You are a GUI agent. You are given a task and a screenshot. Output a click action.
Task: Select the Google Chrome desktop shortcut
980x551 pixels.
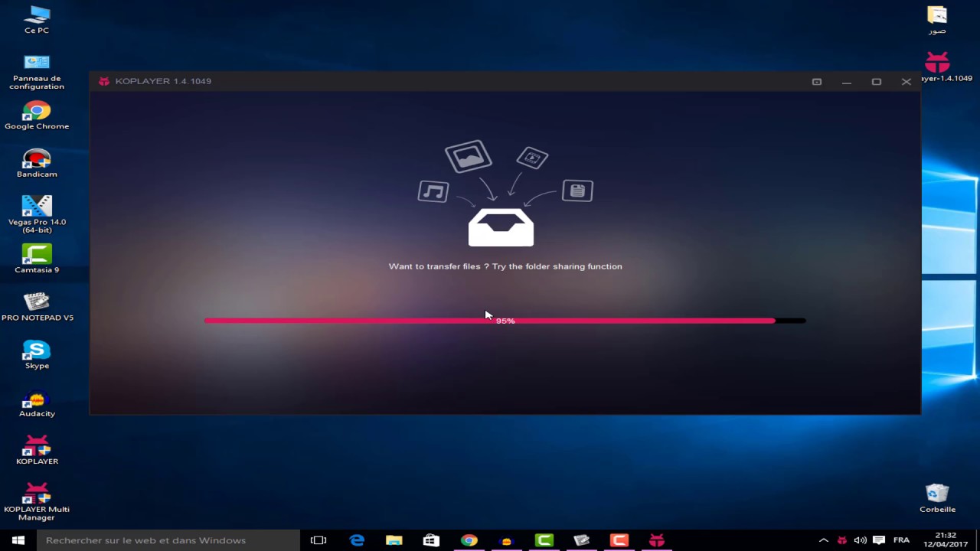pos(37,116)
